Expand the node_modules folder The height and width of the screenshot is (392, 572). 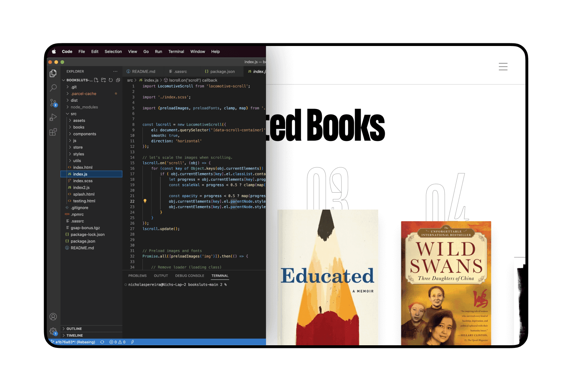pos(91,107)
